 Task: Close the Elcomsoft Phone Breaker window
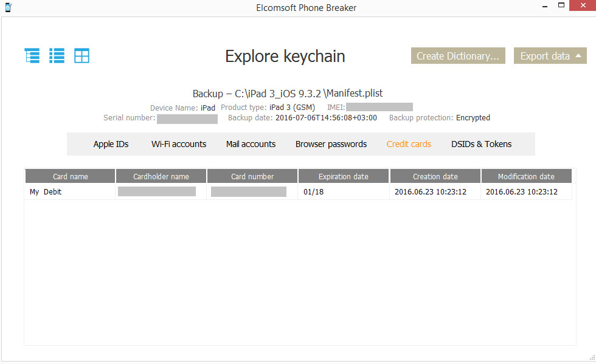click(583, 5)
